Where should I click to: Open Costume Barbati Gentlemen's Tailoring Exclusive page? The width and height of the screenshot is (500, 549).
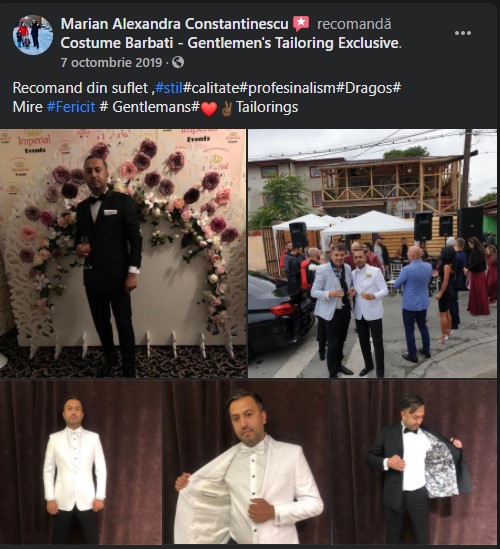231,43
